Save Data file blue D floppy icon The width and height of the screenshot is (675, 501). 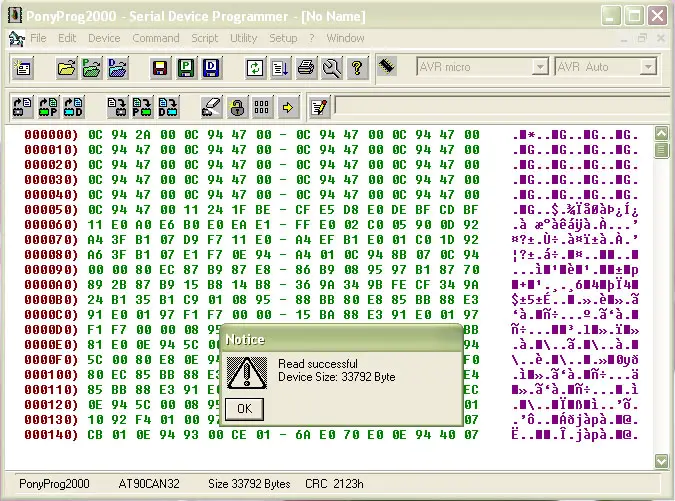click(x=211, y=68)
